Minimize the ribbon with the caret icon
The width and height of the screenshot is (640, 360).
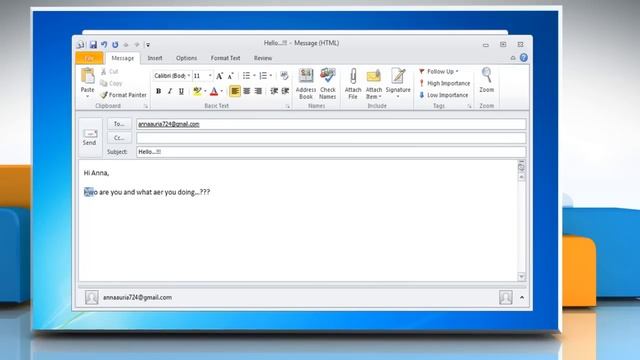[513, 58]
